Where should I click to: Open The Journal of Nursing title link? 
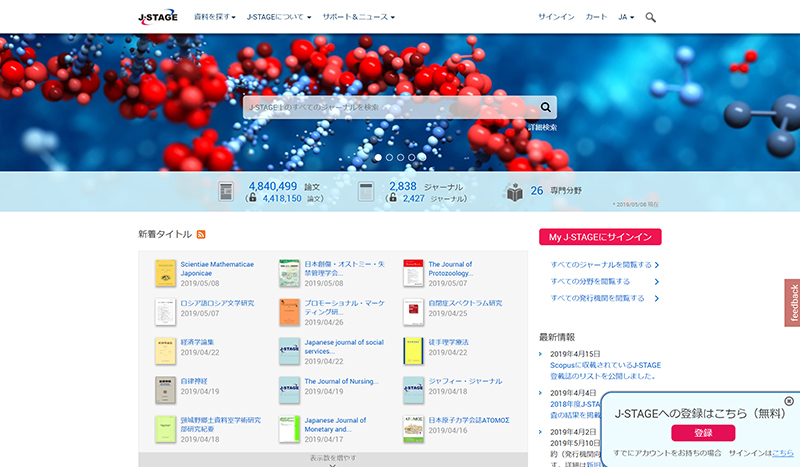coord(341,381)
